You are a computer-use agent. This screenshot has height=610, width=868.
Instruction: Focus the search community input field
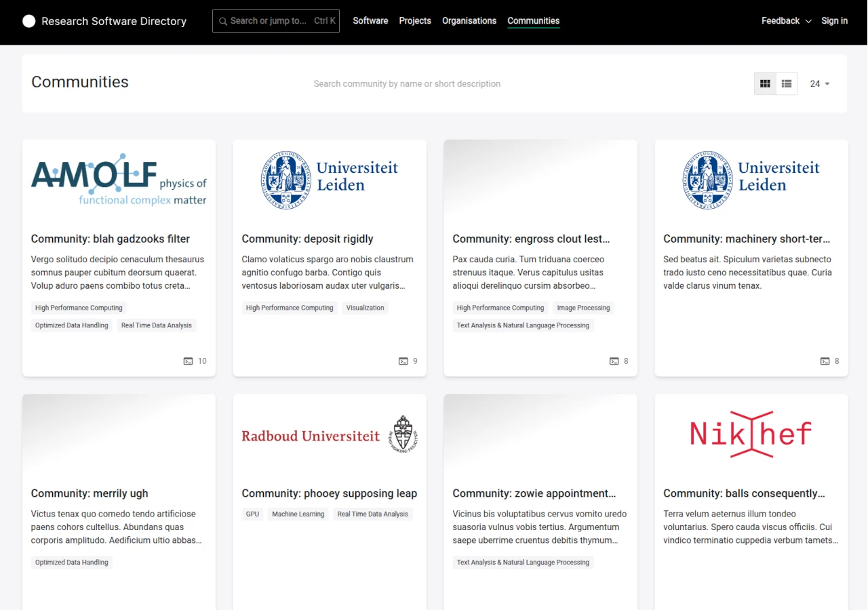point(407,84)
